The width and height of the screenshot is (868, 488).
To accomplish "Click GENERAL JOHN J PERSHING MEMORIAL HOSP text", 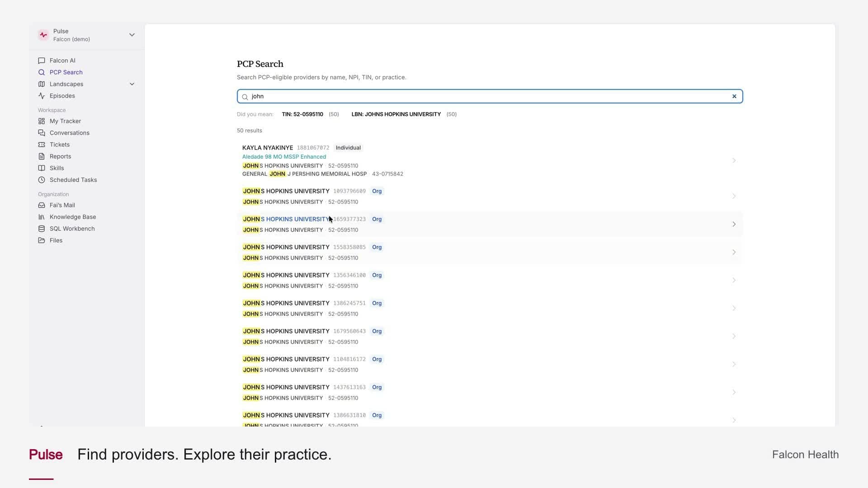I will 304,174.
